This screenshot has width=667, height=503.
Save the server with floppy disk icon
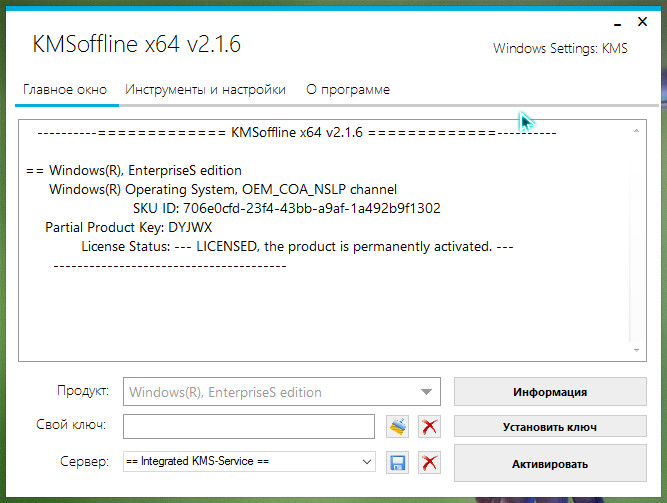[x=398, y=463]
